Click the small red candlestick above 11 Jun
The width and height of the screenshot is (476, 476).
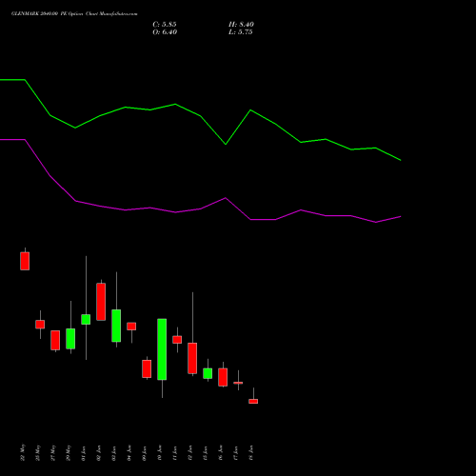point(177,340)
